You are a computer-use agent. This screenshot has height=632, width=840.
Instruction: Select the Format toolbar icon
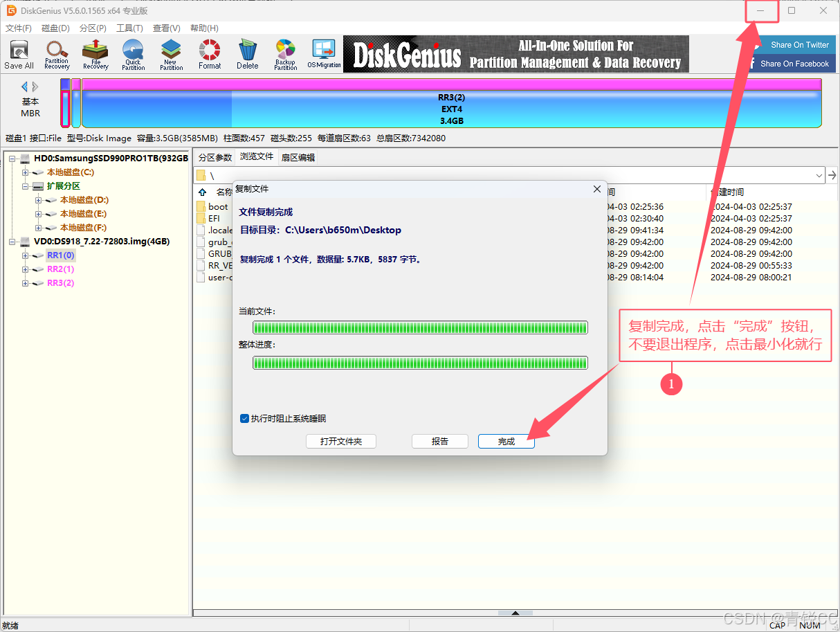click(x=210, y=55)
